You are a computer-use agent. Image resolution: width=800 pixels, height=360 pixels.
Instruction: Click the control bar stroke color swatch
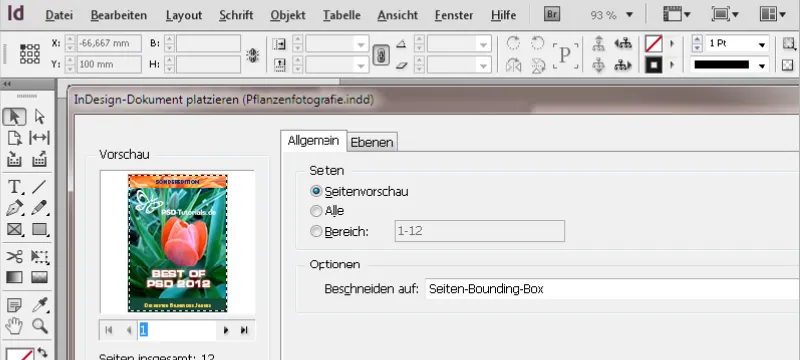(653, 65)
